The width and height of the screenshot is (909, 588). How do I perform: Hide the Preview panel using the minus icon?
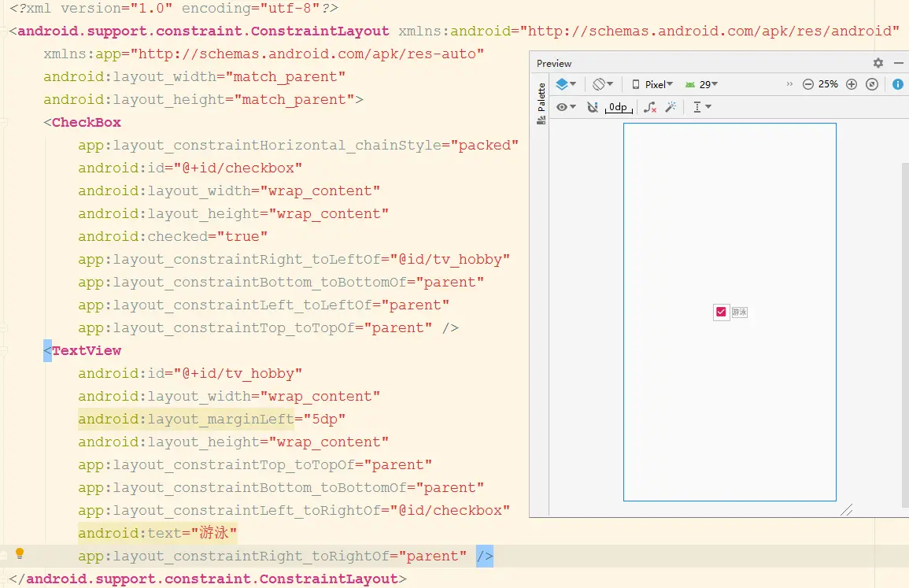click(x=899, y=63)
